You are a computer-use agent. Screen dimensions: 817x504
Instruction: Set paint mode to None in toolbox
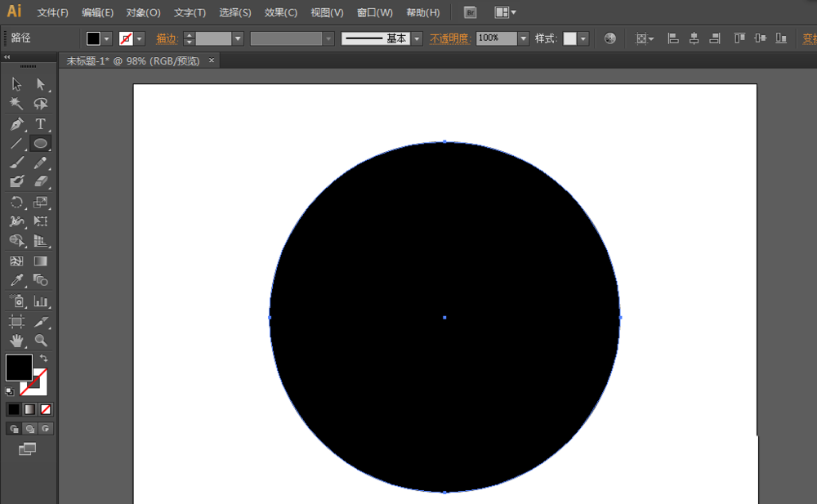47,409
